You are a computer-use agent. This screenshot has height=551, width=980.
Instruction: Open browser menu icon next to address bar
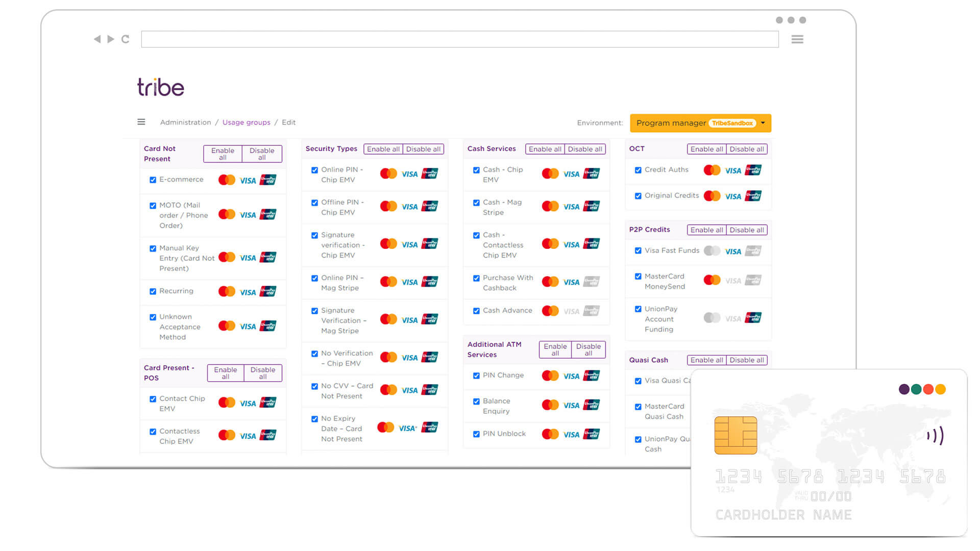tap(797, 39)
